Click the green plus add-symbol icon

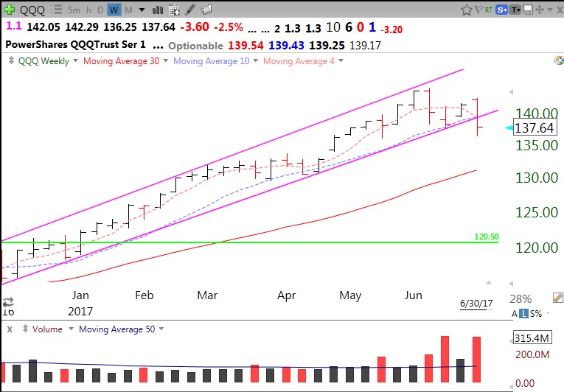(9, 10)
